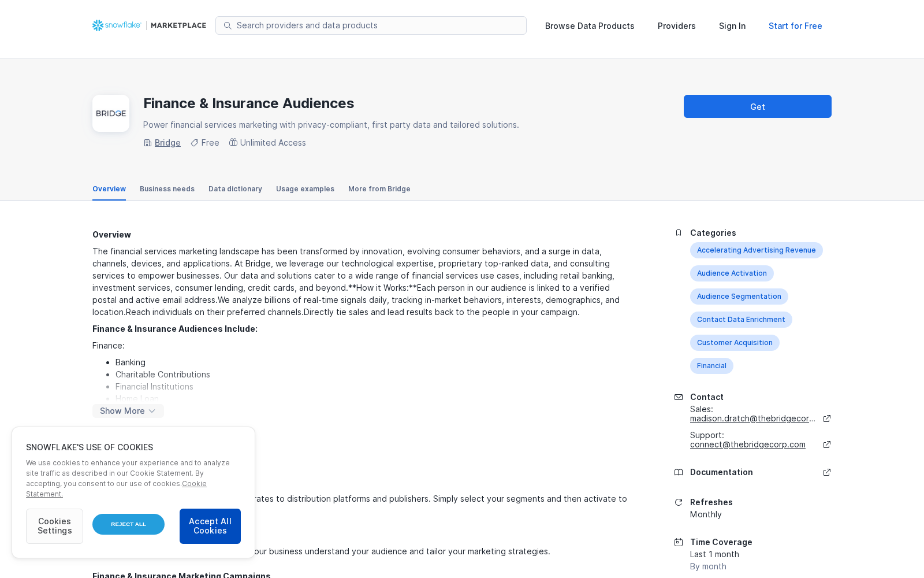Click the Bridge provider logo thumbnail

point(111,113)
